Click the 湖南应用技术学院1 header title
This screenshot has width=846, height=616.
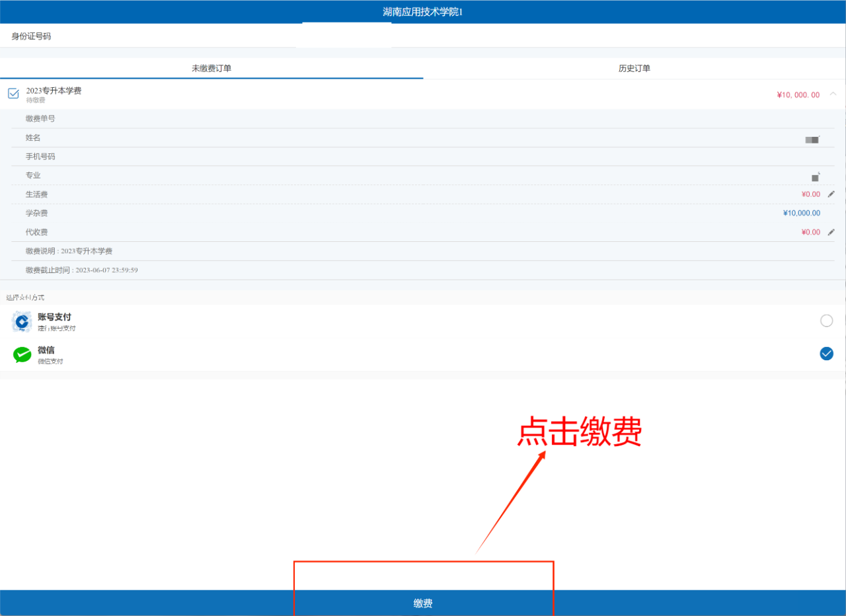point(422,12)
